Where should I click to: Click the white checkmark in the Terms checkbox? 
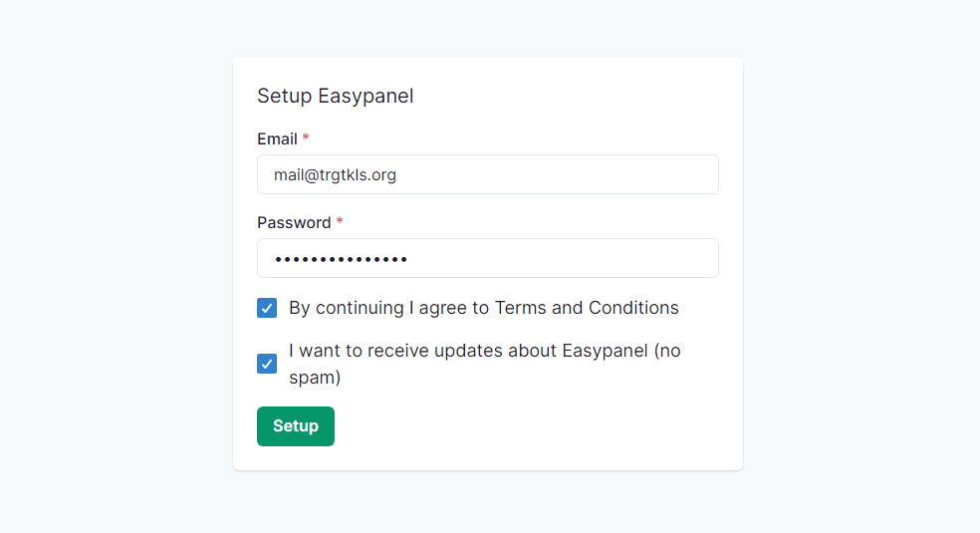click(267, 308)
